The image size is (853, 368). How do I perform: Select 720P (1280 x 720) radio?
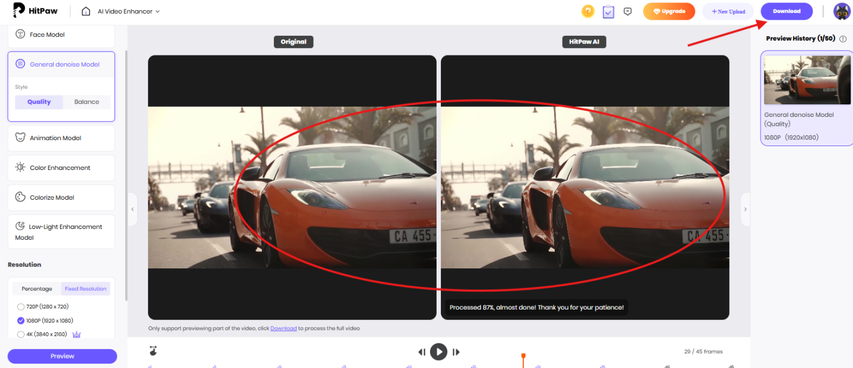pyautogui.click(x=21, y=307)
